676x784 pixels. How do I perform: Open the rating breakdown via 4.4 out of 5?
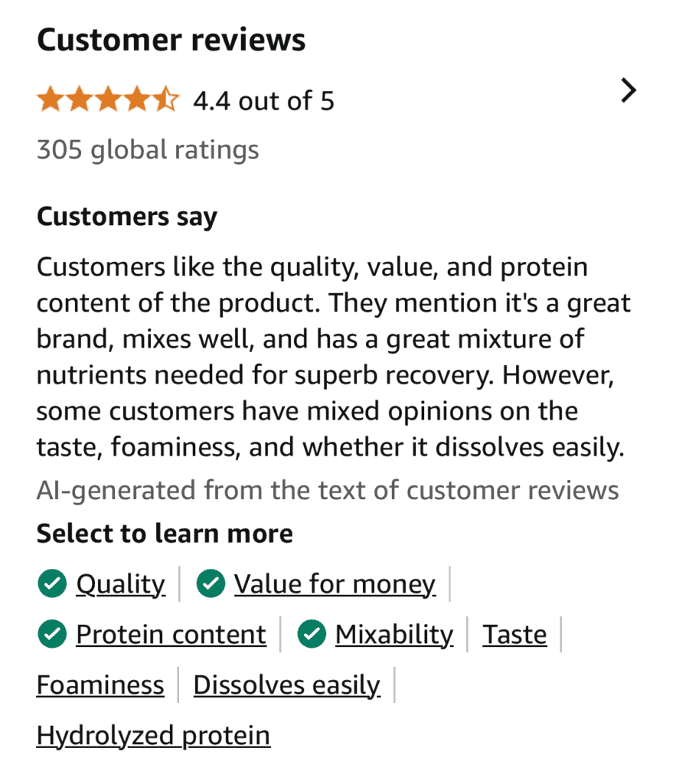pyautogui.click(x=264, y=100)
